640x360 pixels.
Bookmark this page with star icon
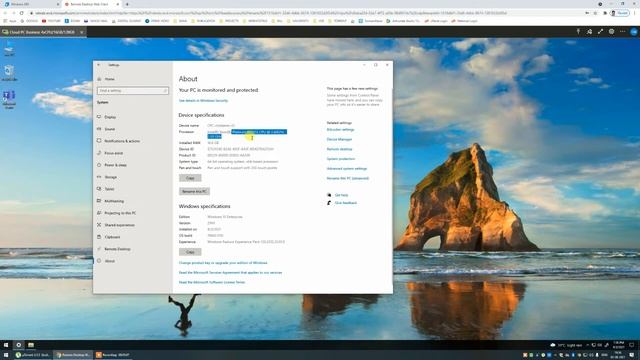[x=595, y=13]
